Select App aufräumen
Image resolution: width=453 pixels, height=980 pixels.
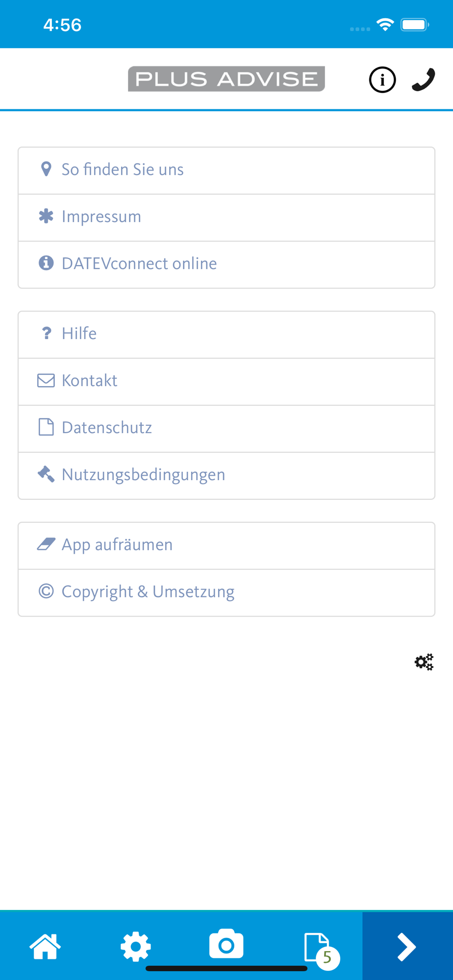tap(226, 546)
